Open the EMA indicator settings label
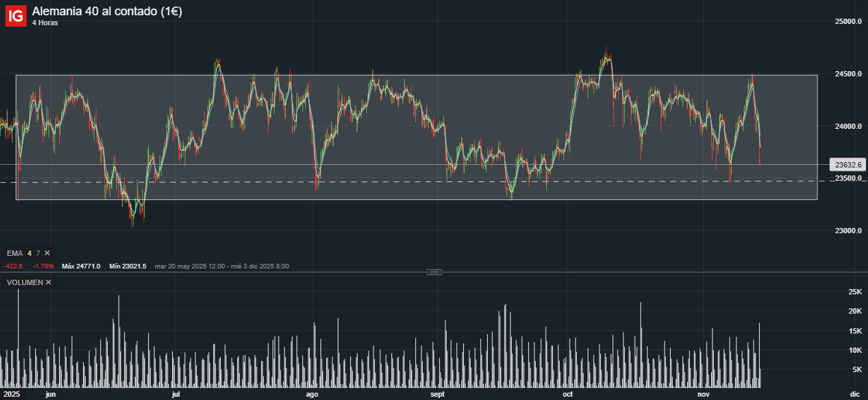Viewport: 868px width, 400px height. pos(15,253)
